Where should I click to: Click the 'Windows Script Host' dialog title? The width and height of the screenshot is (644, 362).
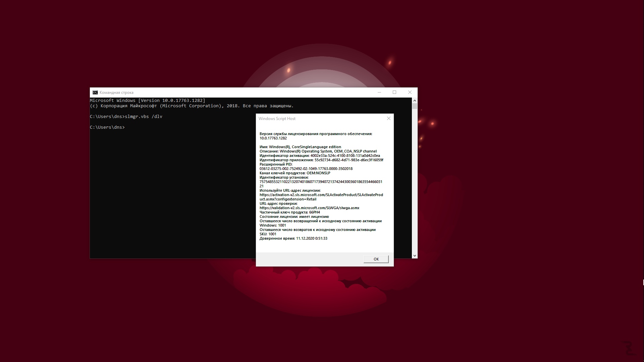(x=277, y=119)
